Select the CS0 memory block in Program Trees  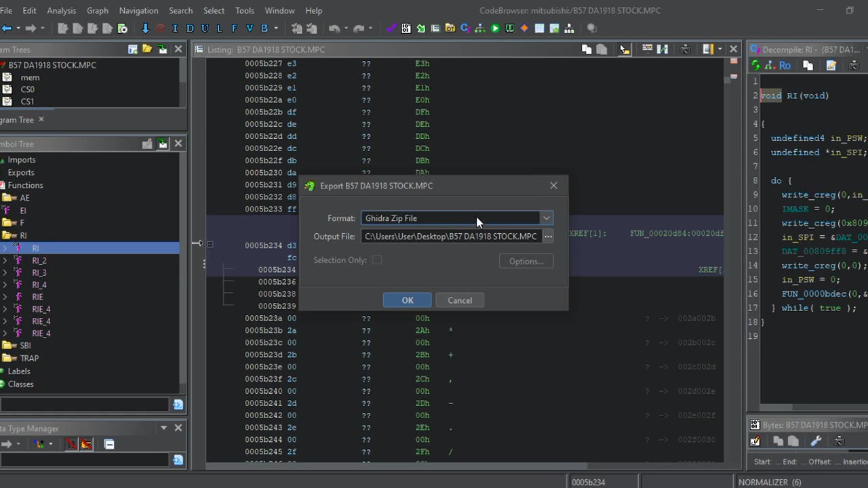27,89
